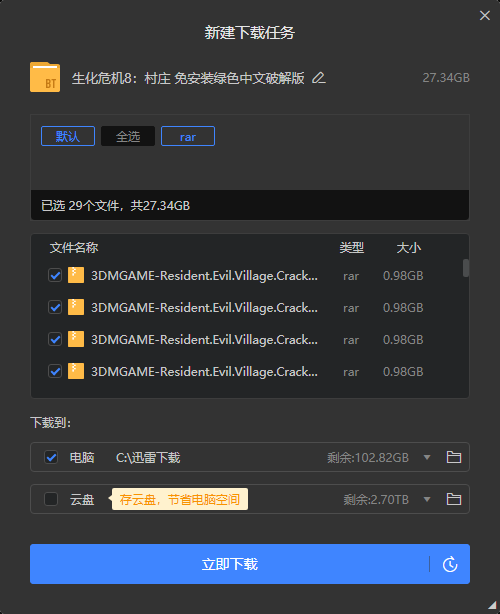This screenshot has width=500, height=614.
Task: Sort the list by the 大小 column header
Action: (x=409, y=248)
